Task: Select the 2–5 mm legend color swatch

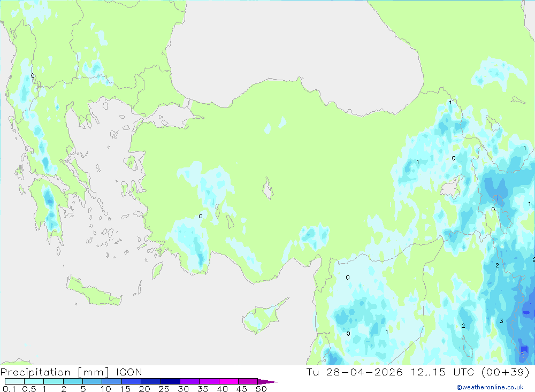Action: [73, 381]
